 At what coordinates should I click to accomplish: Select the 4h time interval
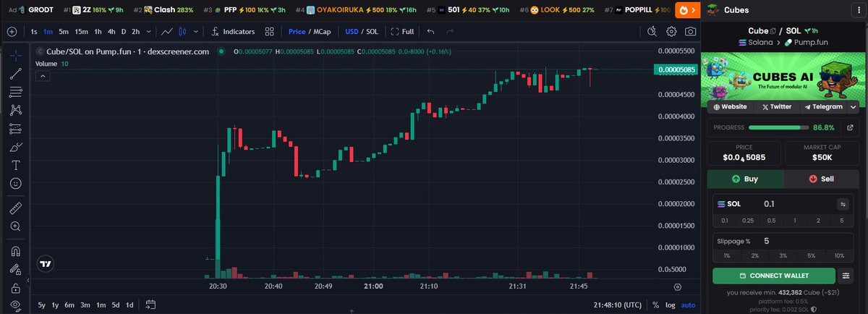(x=111, y=32)
